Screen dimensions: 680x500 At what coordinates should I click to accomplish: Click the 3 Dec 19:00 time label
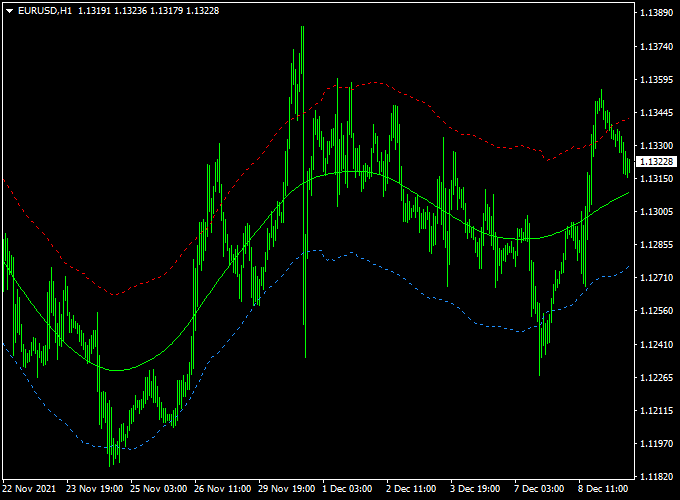[x=477, y=490]
